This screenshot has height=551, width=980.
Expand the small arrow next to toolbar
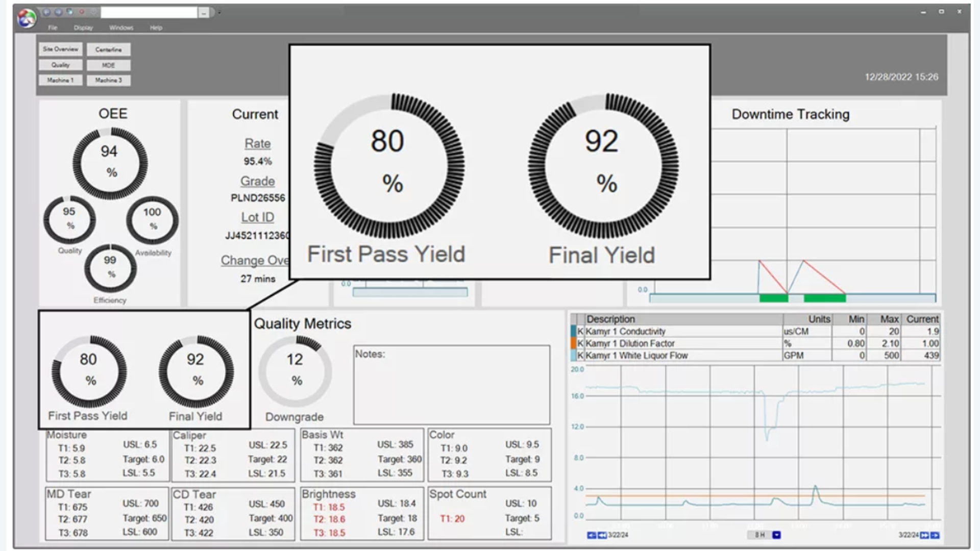pos(219,13)
